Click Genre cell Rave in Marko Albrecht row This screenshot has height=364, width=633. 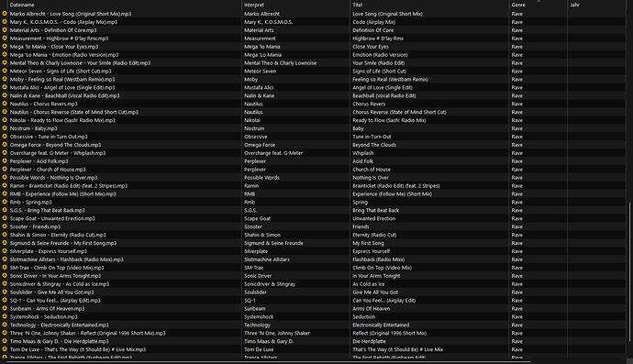[517, 14]
